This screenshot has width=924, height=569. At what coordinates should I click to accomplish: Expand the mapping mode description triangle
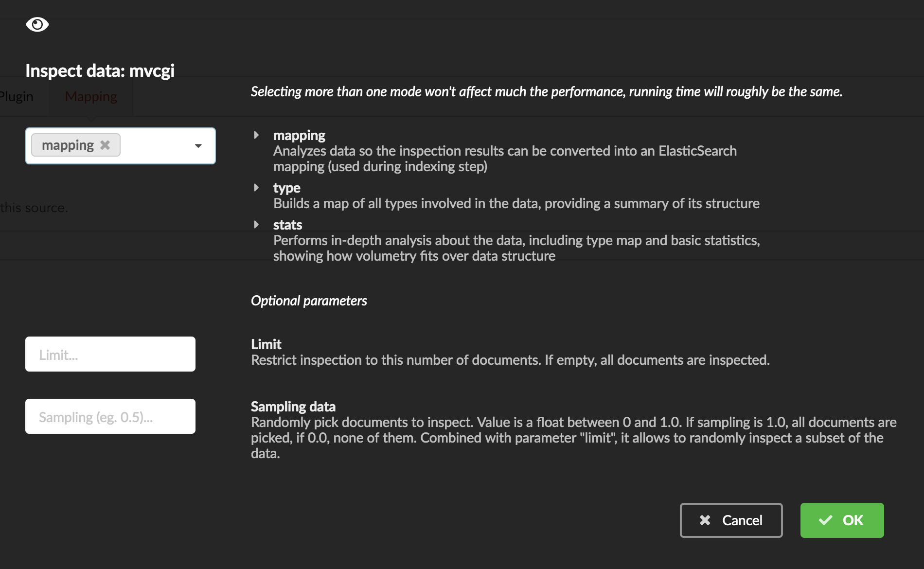click(256, 135)
